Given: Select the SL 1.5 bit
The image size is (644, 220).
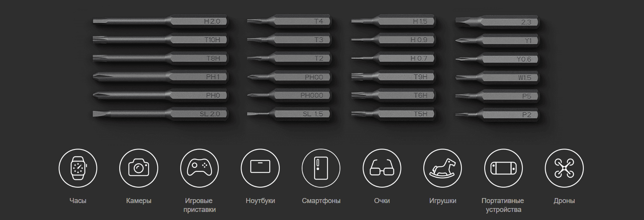Looking at the screenshot, I should 289,114.
